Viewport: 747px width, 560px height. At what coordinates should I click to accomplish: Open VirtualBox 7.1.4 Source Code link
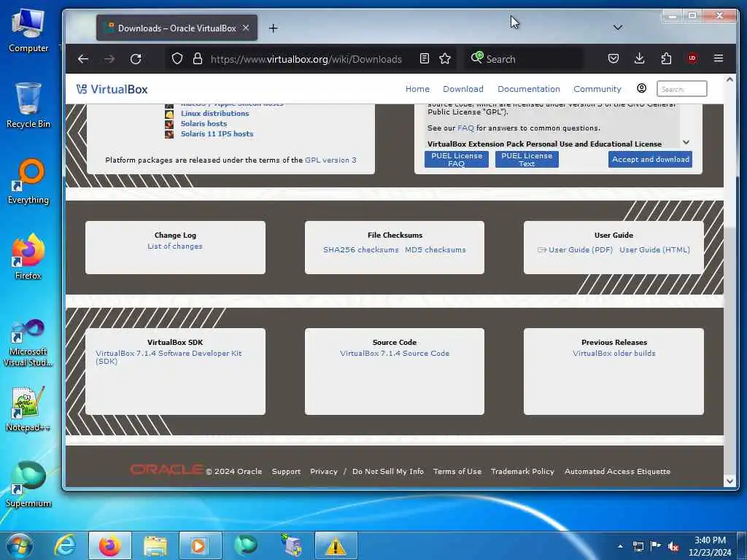click(x=395, y=354)
